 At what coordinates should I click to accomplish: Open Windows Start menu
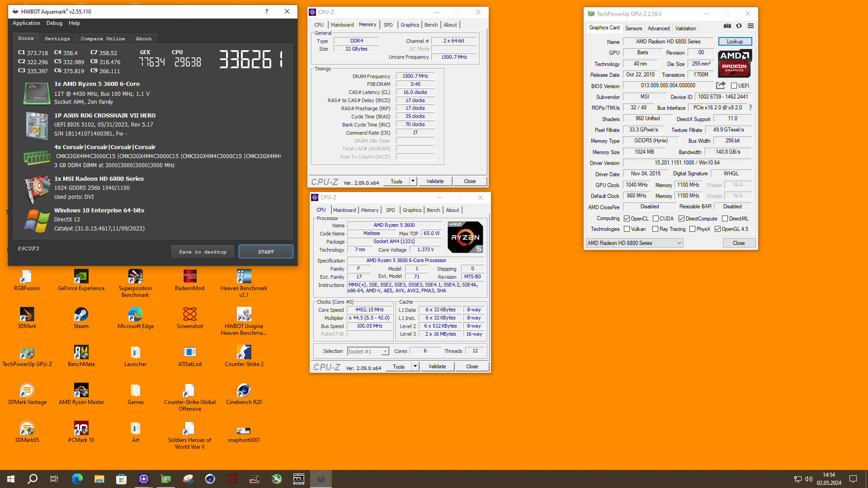[11, 479]
